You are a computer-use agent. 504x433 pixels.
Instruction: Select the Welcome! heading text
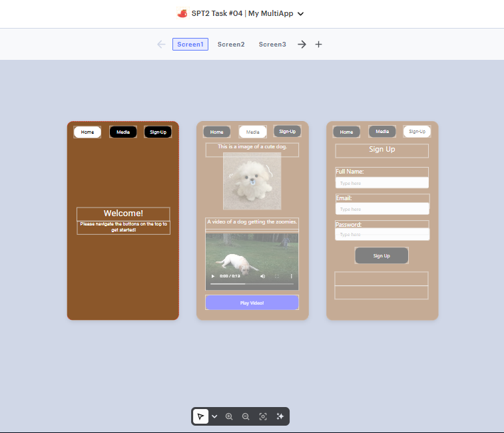(x=123, y=214)
